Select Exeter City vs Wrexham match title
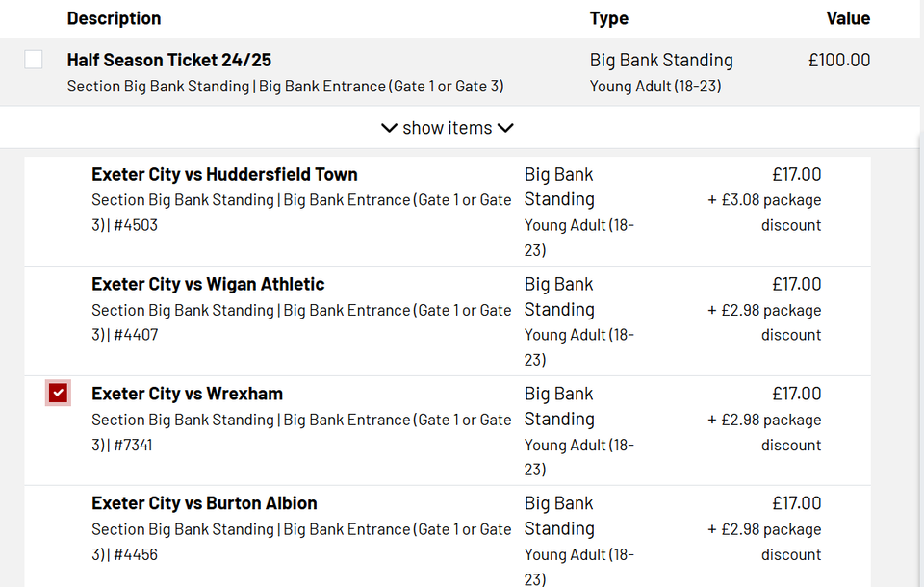The image size is (924, 587). pos(187,394)
